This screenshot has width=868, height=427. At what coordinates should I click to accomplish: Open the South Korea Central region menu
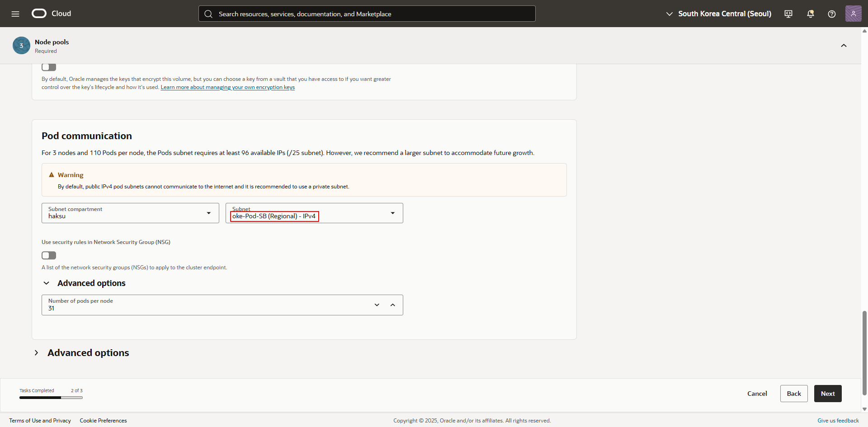point(719,14)
